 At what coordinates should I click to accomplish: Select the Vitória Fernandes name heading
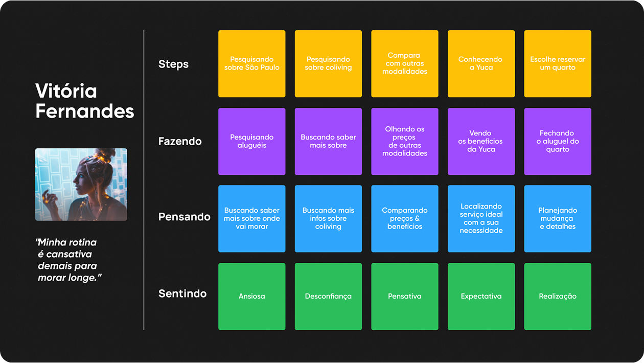[x=84, y=101]
